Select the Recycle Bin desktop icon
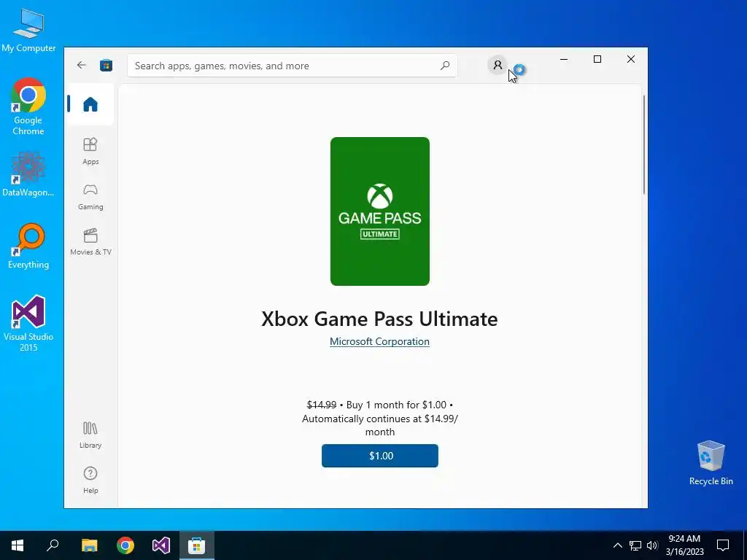The height and width of the screenshot is (560, 747). coord(711,463)
